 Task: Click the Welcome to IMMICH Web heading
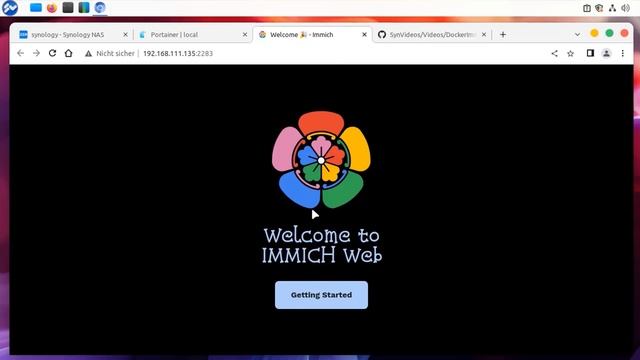point(322,245)
